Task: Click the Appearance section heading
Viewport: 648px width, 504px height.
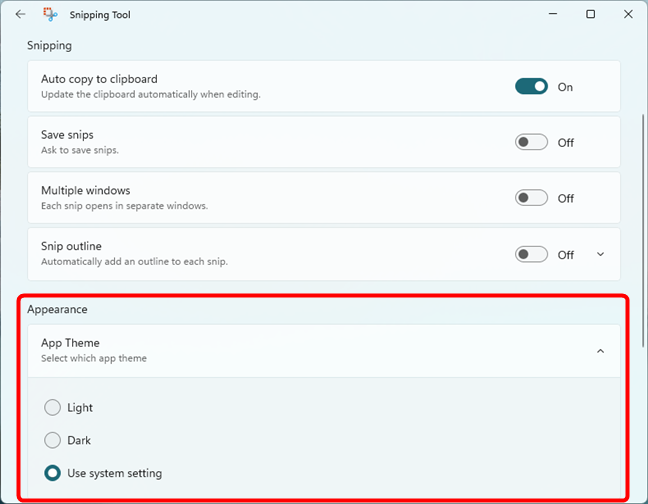Action: (57, 309)
